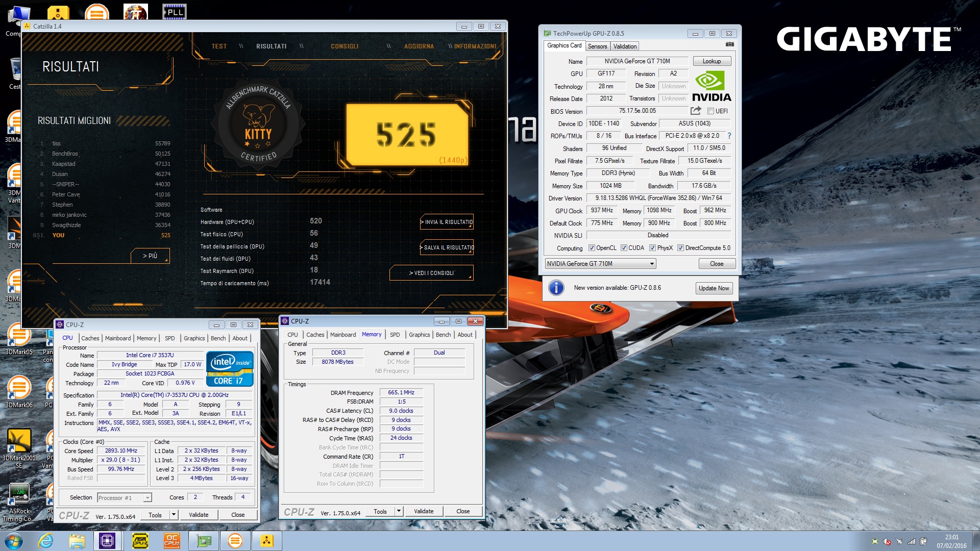
Task: Toggle the PhysX checkbox in GPU-Z
Action: tap(652, 248)
